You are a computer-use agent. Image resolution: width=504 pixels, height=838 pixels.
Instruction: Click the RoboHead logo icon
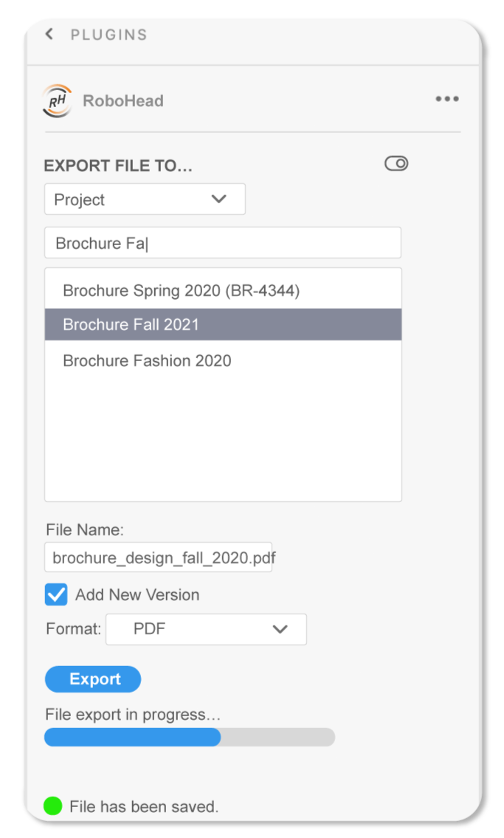57,100
